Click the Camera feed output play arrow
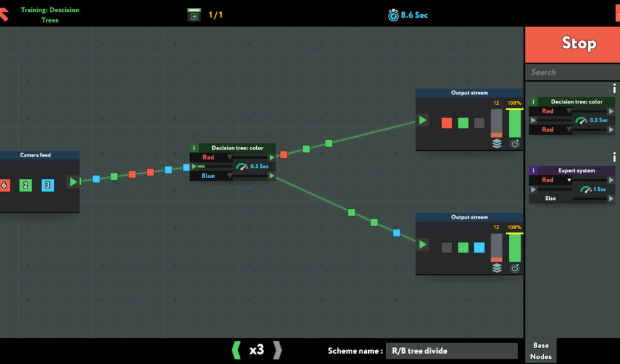The width and height of the screenshot is (620, 364). tap(74, 182)
